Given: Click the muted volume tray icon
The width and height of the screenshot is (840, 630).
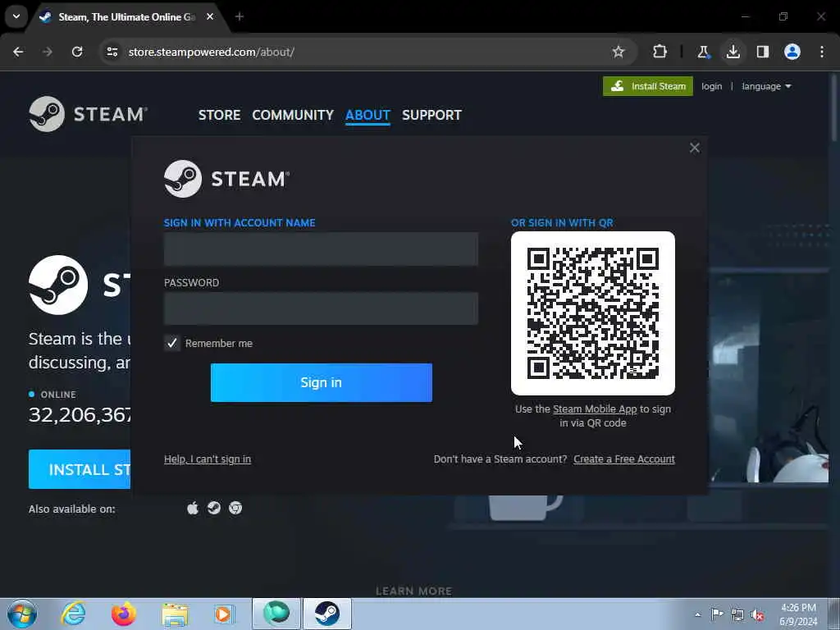Looking at the screenshot, I should click(x=757, y=614).
